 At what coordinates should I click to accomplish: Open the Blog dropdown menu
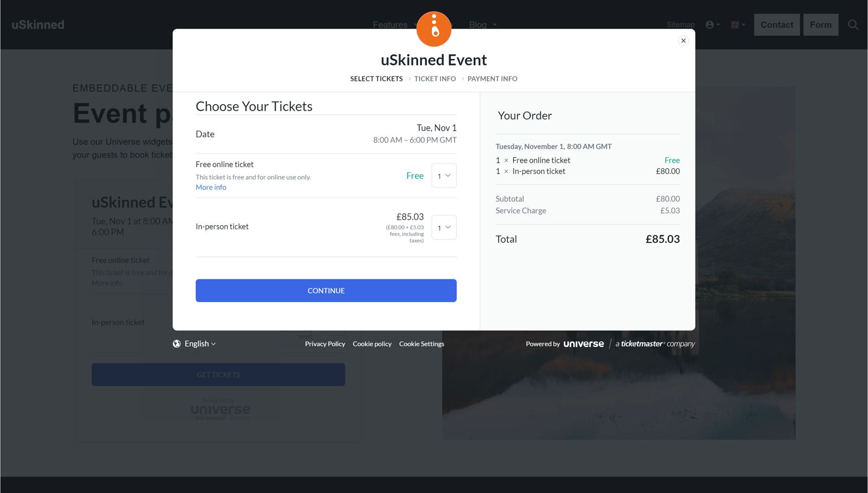coord(477,24)
